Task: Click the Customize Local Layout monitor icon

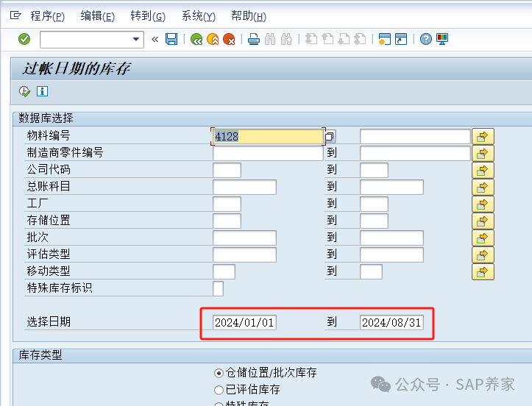Action: pos(442,39)
